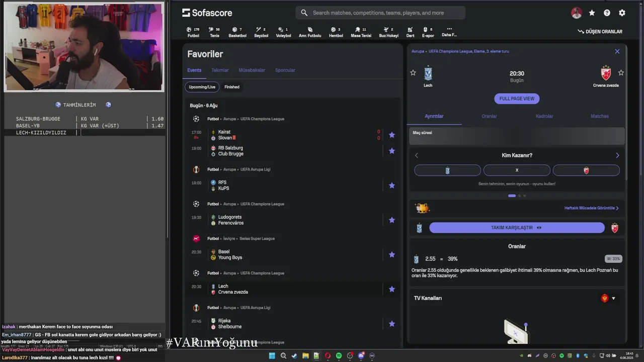
Task: Open the E-spor category
Action: [x=428, y=32]
